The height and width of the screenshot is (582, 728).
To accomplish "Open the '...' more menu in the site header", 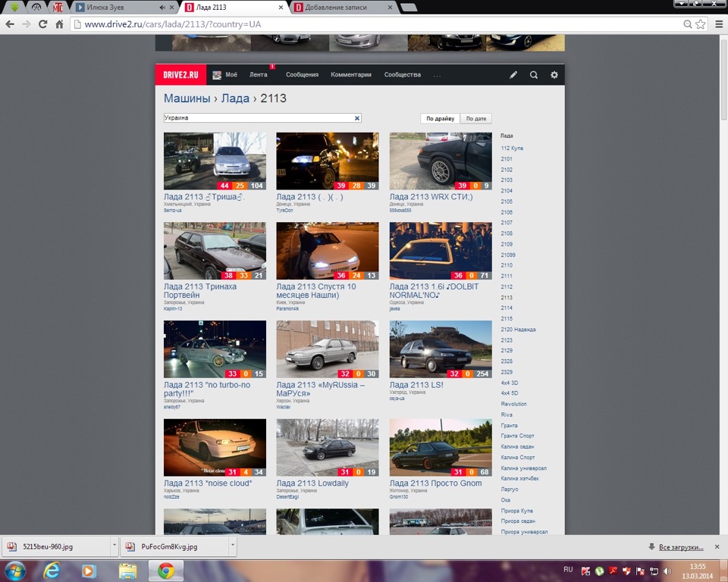I will 437,75.
